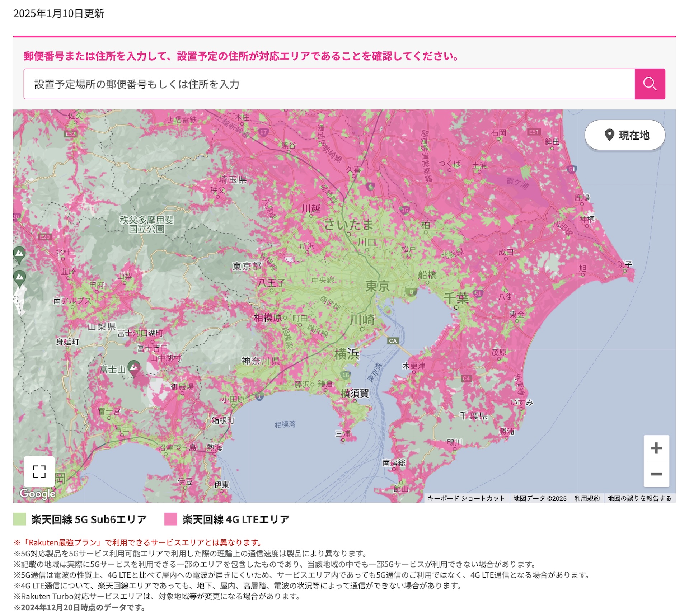Zoom out with the map minus button
This screenshot has height=616, width=689.
[x=656, y=474]
